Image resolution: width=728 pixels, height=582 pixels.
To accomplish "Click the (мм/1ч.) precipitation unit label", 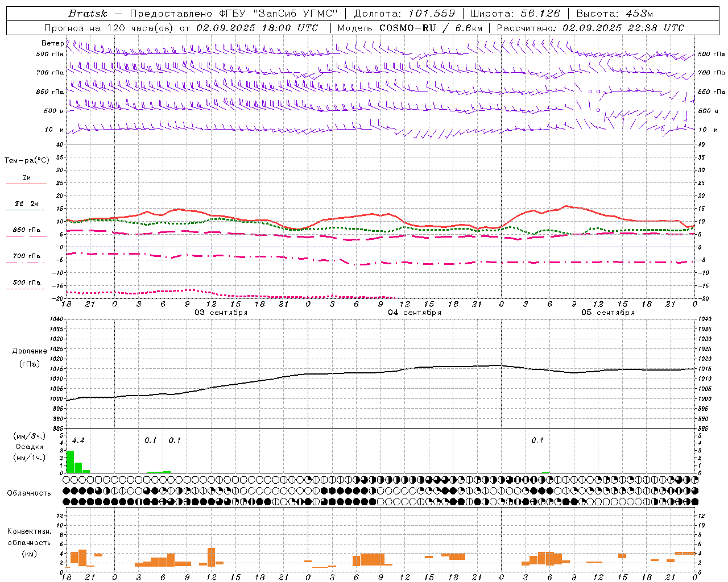I will [30, 458].
